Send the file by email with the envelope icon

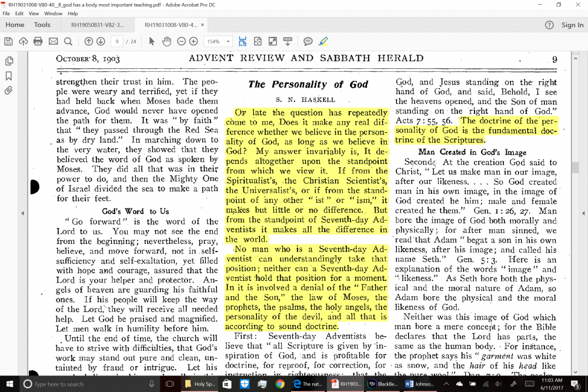coord(54,41)
